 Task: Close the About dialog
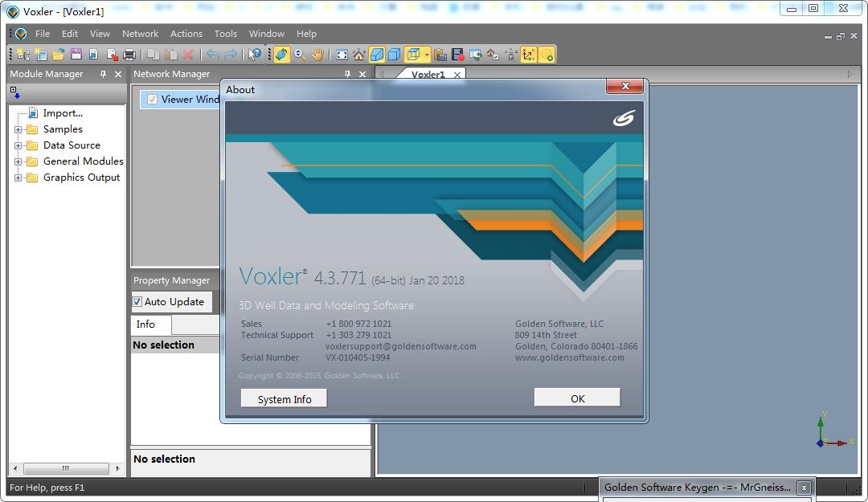pyautogui.click(x=625, y=86)
